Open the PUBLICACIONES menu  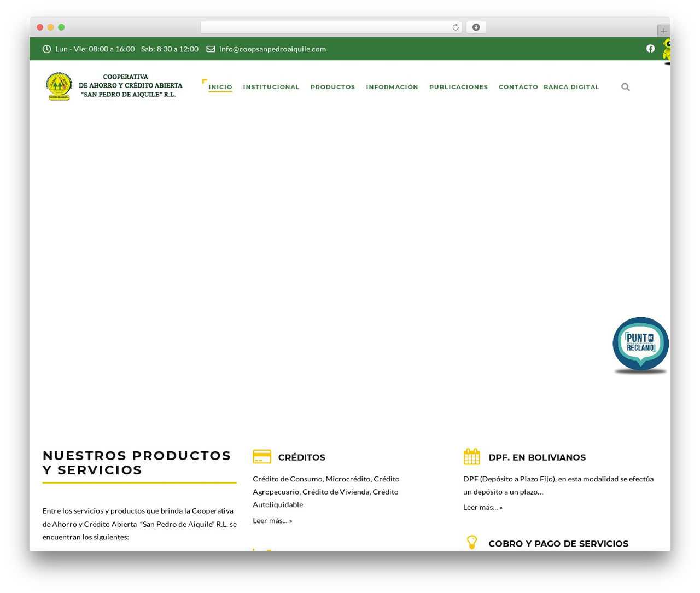click(458, 87)
